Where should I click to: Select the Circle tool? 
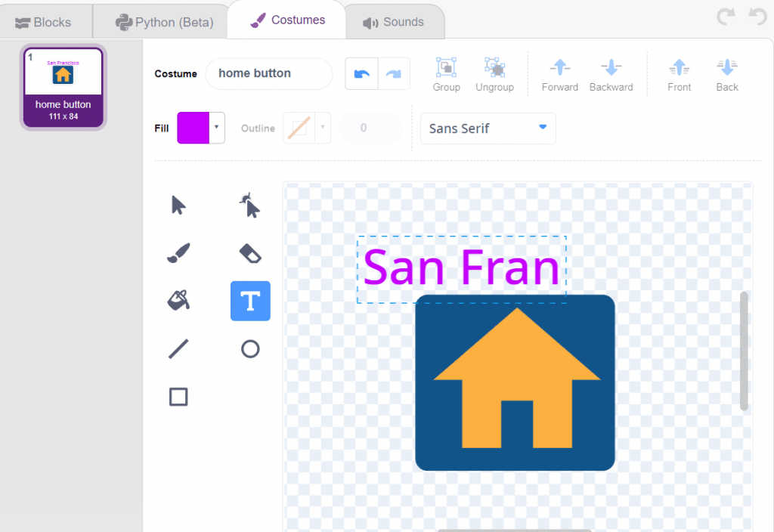coord(250,349)
